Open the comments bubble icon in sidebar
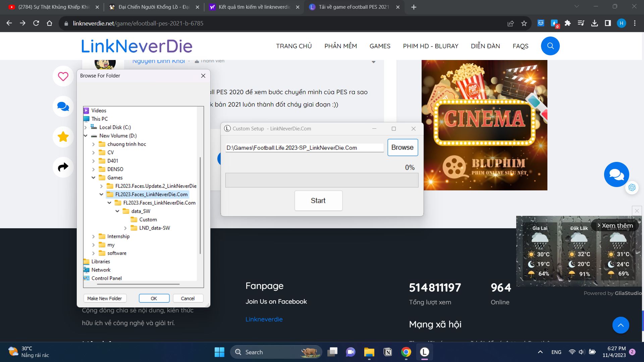The width and height of the screenshot is (644, 362). 63,107
